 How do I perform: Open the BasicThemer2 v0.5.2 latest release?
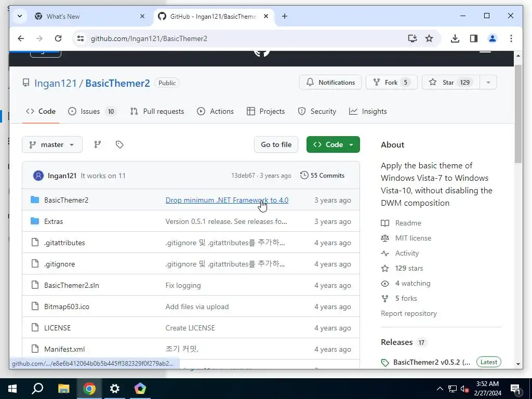[x=432, y=362]
